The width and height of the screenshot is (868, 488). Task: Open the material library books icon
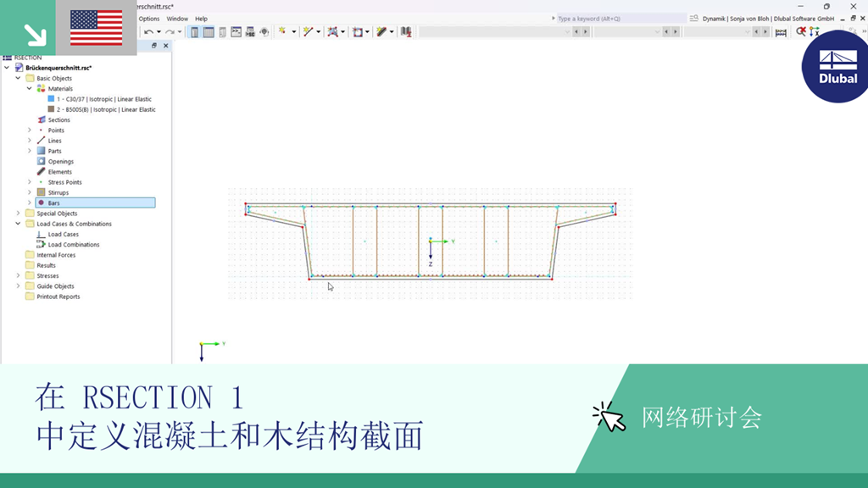click(406, 31)
